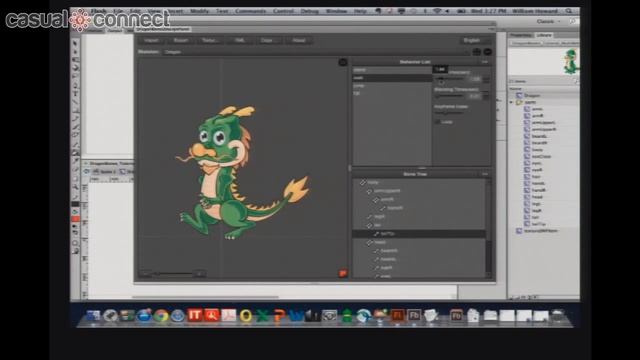This screenshot has width=640, height=360.
Task: Open the Commands menu in Flash
Action: point(251,11)
